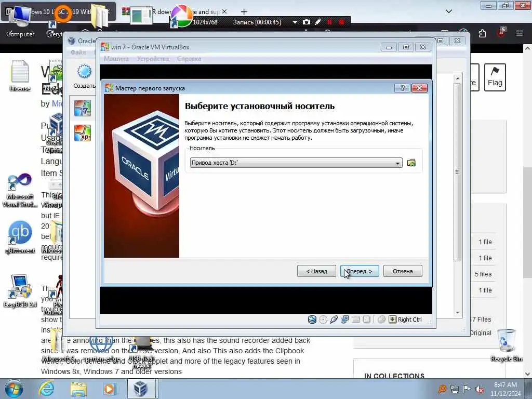The height and width of the screenshot is (399, 532).
Task: Click the Action Center flag tray icon
Action: 467,390
